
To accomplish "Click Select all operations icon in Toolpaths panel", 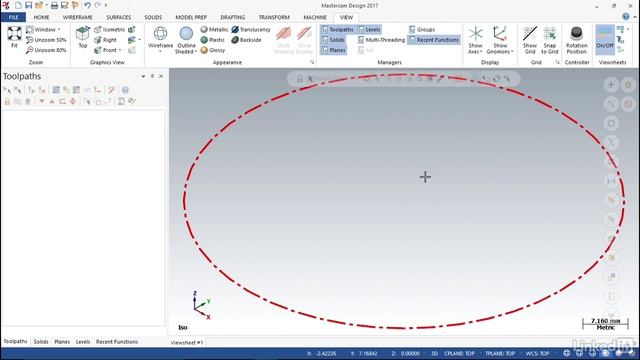I will (x=7, y=90).
